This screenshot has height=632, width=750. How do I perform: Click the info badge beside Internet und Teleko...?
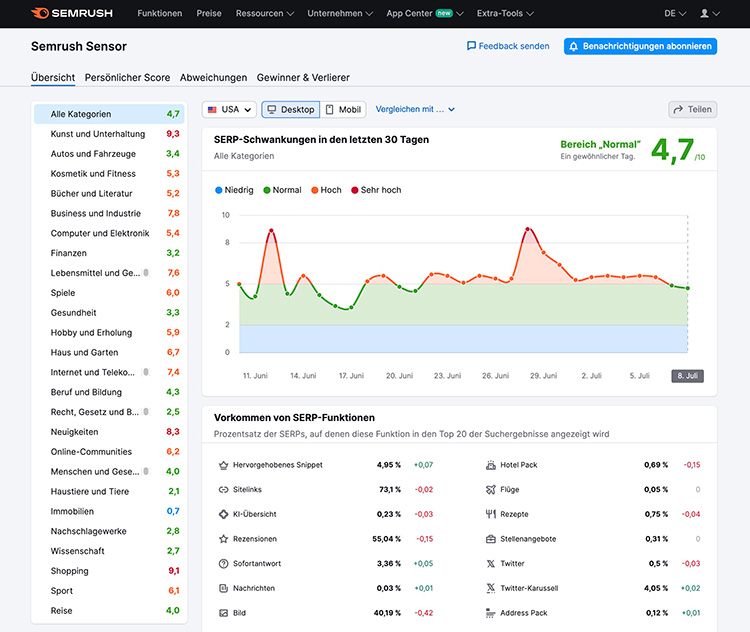pos(146,372)
